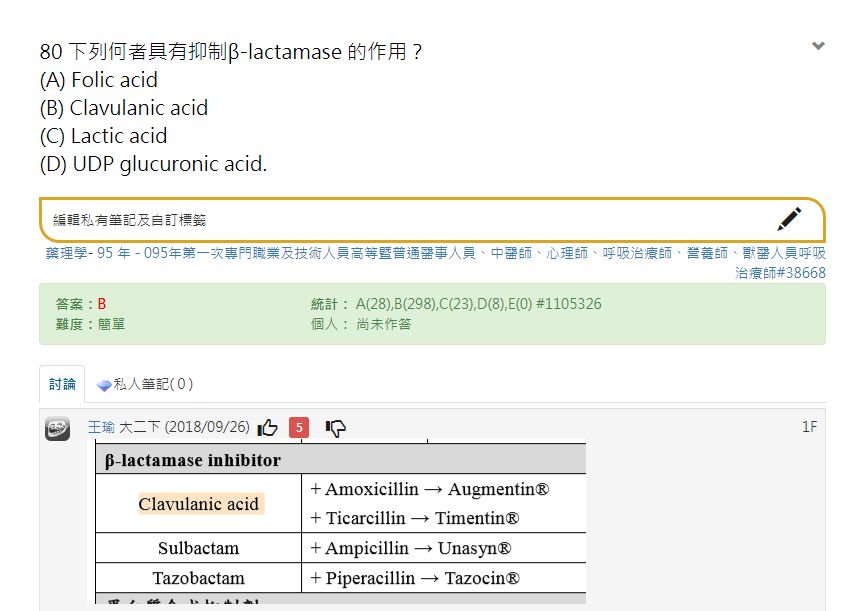The image size is (854, 611).
Task: Give a thumbs up to 王瑜's comment
Action: click(268, 427)
